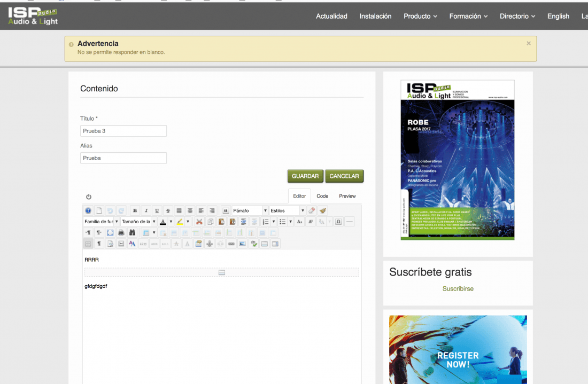588x384 pixels.
Task: Open the Tamaño de la fuente dropdown
Action: pos(138,222)
